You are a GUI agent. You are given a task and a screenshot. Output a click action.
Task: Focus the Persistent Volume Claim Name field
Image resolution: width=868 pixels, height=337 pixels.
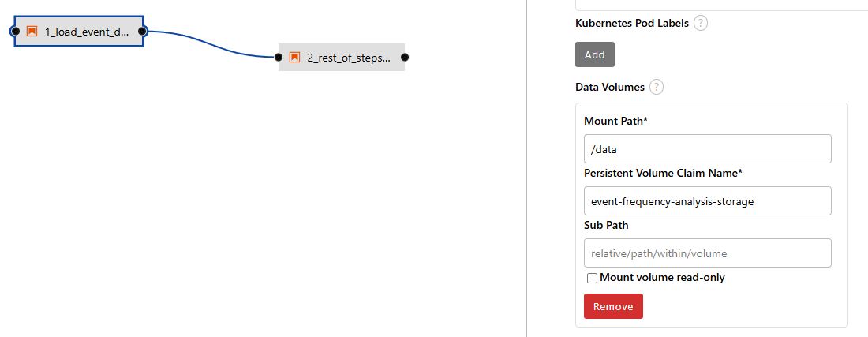708,201
